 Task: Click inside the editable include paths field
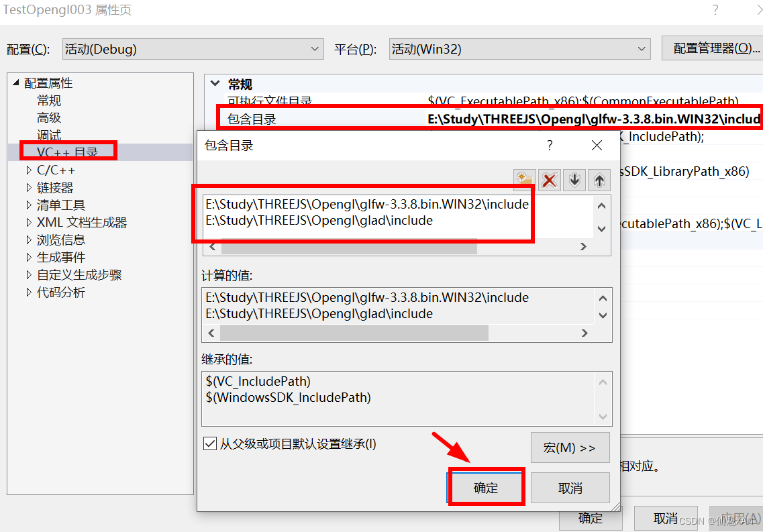369,208
